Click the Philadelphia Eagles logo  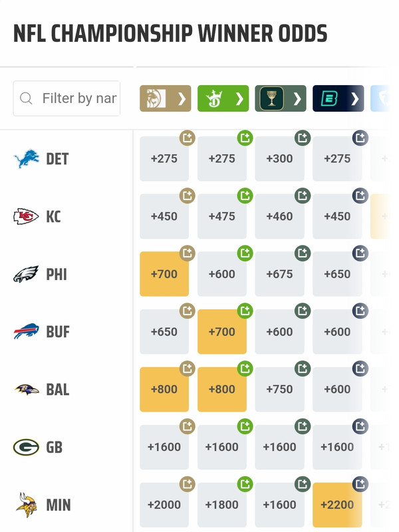(x=26, y=274)
